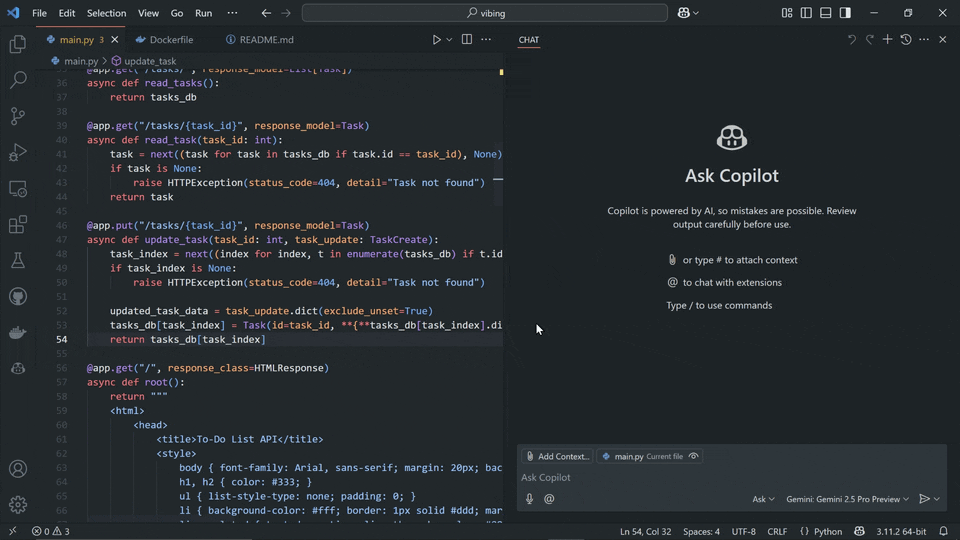Open the Source Control view
Screen dimensions: 960x540
[17, 116]
